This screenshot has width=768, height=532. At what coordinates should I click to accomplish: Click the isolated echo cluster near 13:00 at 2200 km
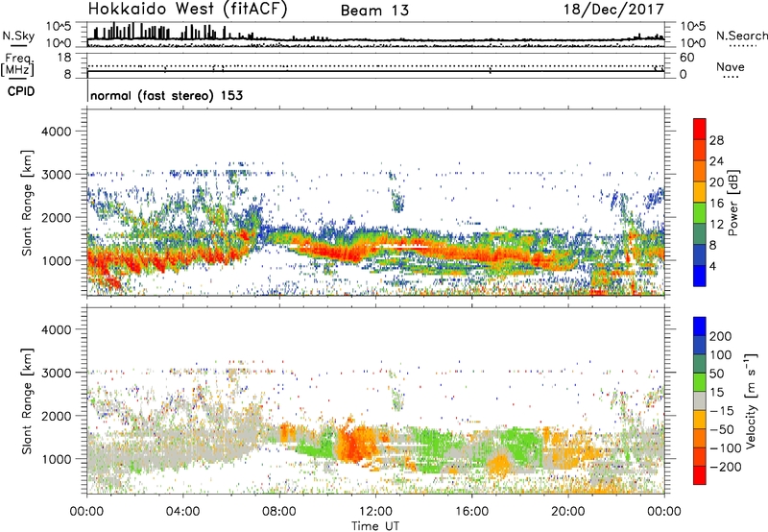coord(397,201)
